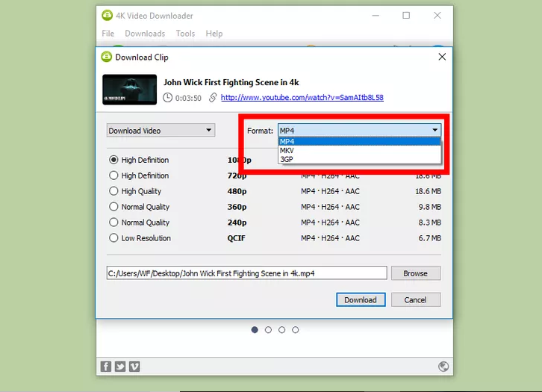Click the 480p resolution label
Screen dimensions: 542x392
237,191
